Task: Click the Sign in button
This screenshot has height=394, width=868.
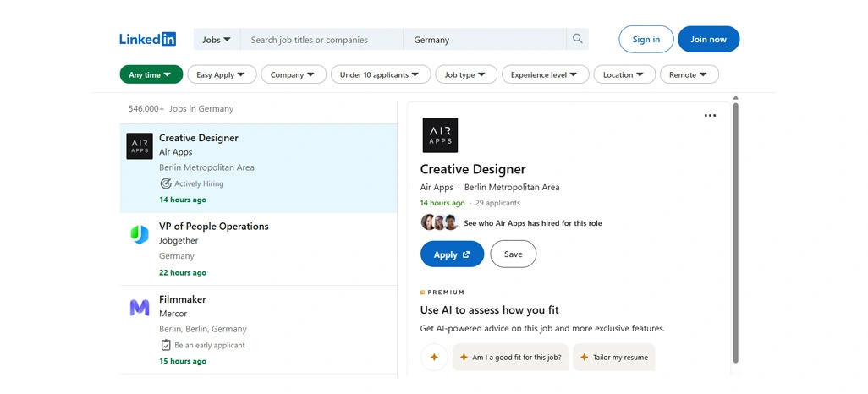Action: (x=646, y=39)
